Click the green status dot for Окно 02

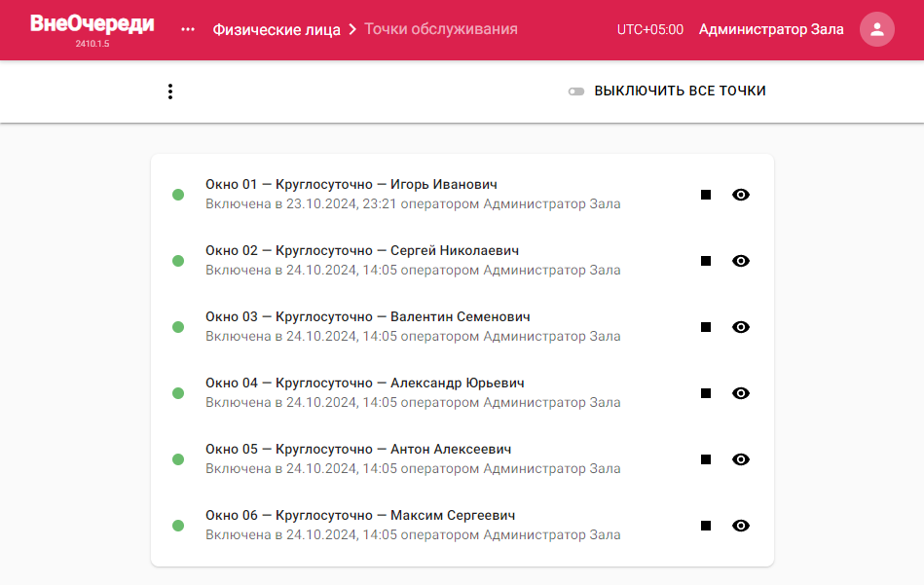tap(178, 261)
